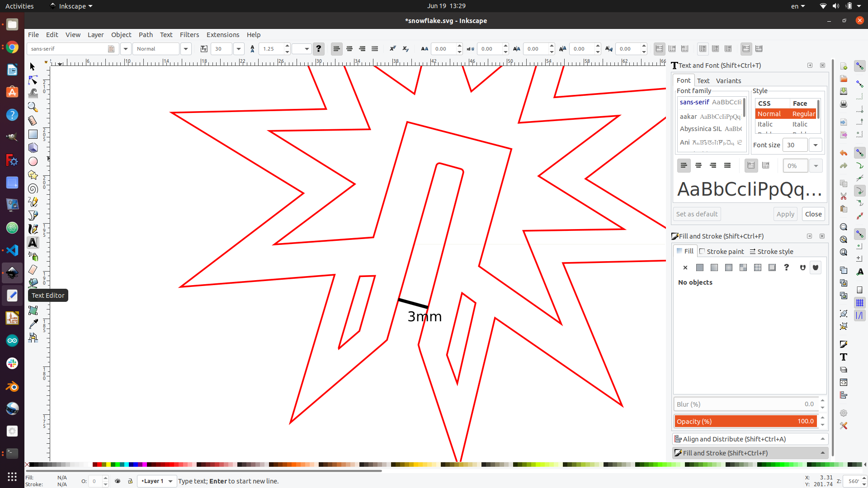Select the Color dropper tool
This screenshot has height=488, width=868.
33,324
